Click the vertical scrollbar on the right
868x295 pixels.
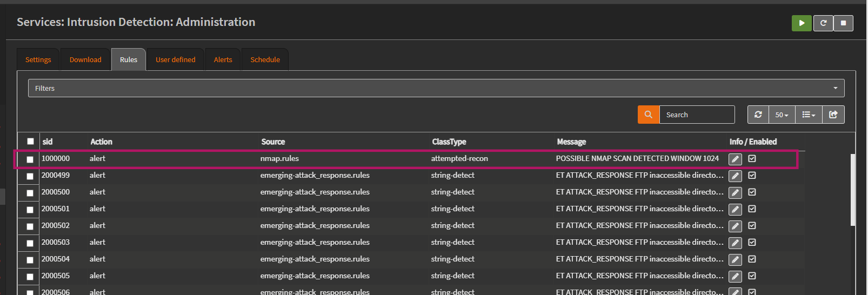852,189
